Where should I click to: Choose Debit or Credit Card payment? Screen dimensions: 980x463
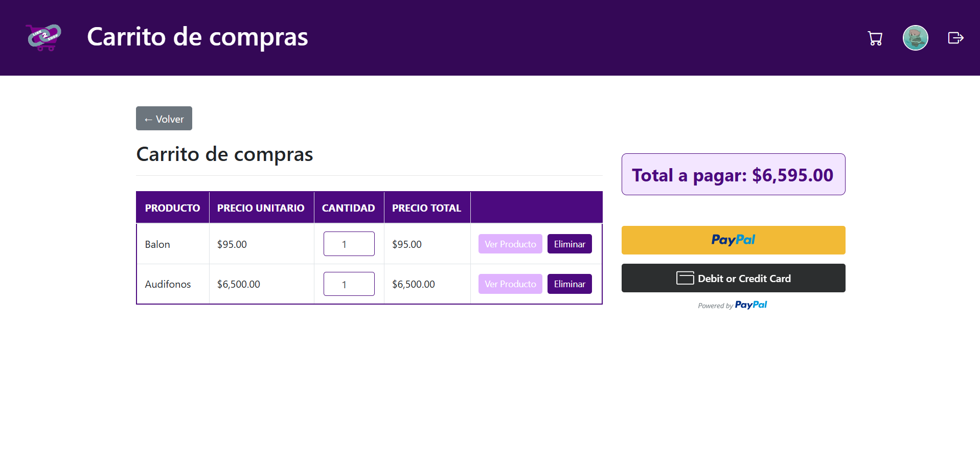[733, 278]
